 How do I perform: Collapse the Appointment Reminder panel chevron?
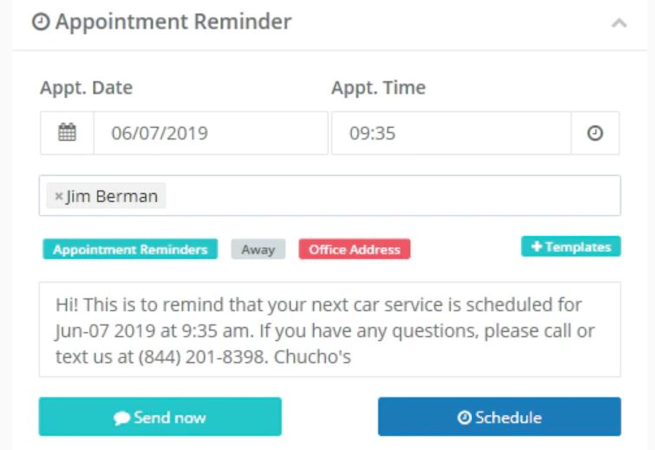click(x=619, y=22)
